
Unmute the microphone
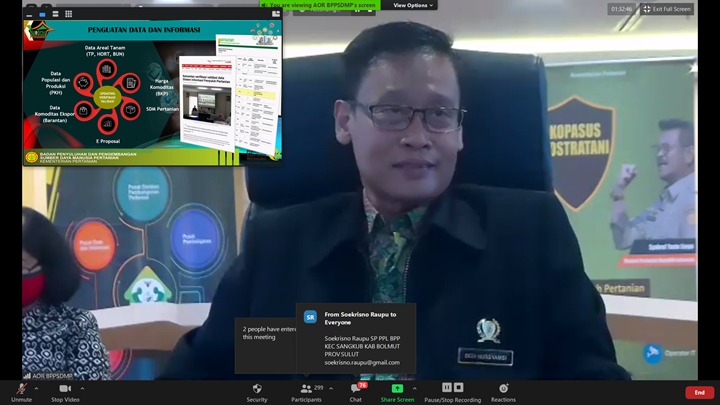coord(21,389)
